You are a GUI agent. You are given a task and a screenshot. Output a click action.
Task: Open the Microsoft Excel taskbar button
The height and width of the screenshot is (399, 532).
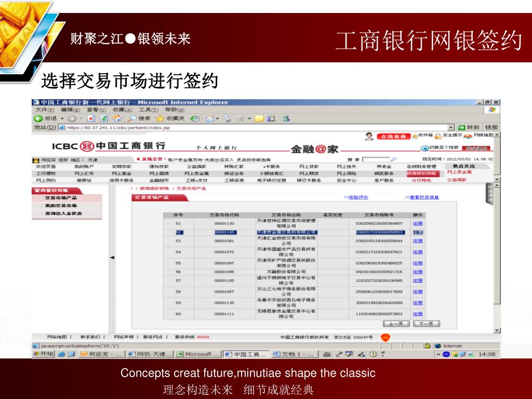tap(198, 354)
